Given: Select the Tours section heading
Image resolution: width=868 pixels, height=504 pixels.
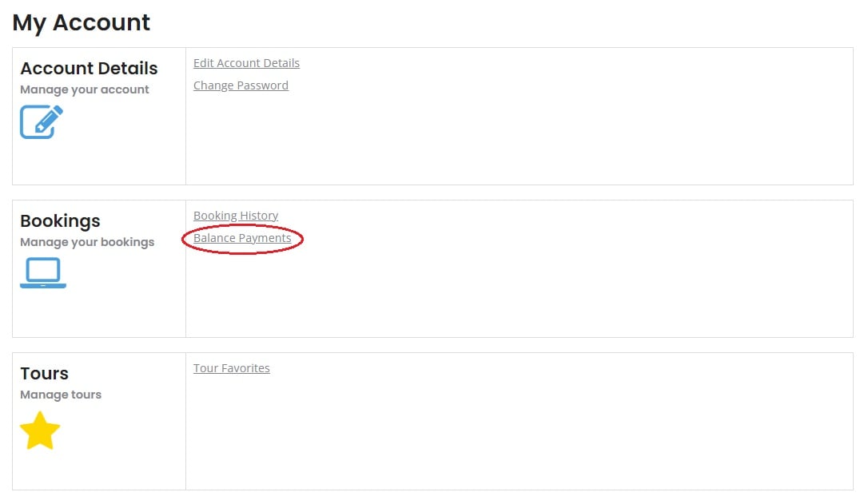Looking at the screenshot, I should tap(44, 374).
